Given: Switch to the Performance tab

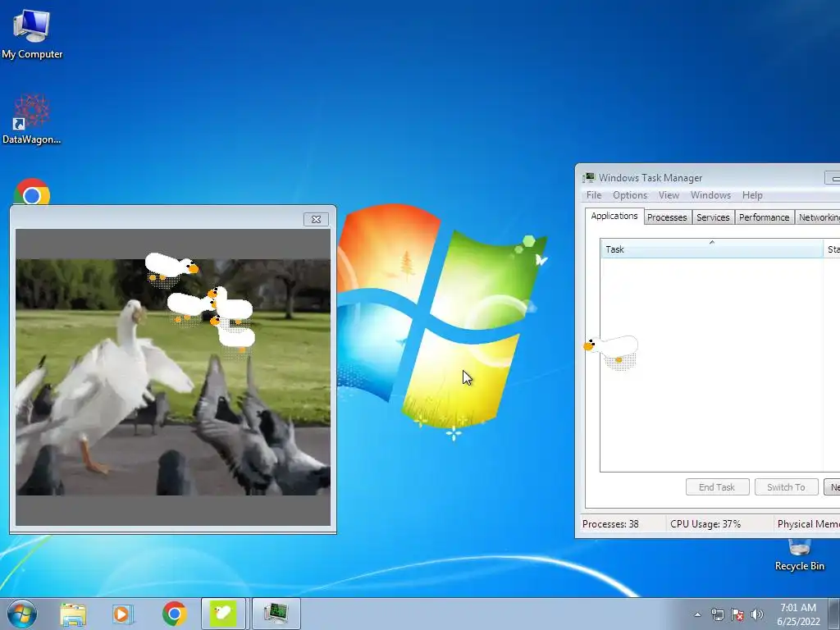Looking at the screenshot, I should point(764,217).
